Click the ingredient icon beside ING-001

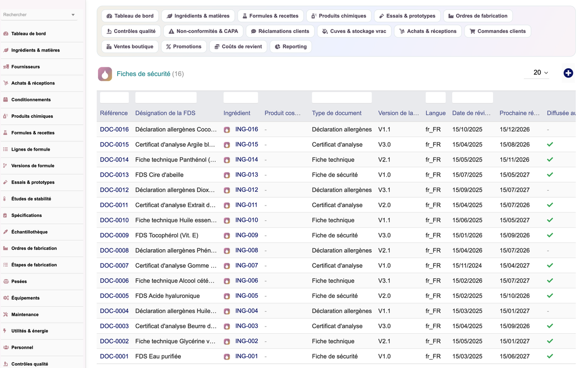tap(227, 357)
